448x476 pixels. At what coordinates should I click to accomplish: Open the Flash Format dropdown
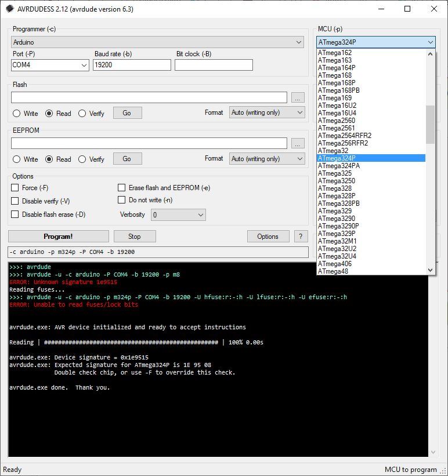click(267, 112)
